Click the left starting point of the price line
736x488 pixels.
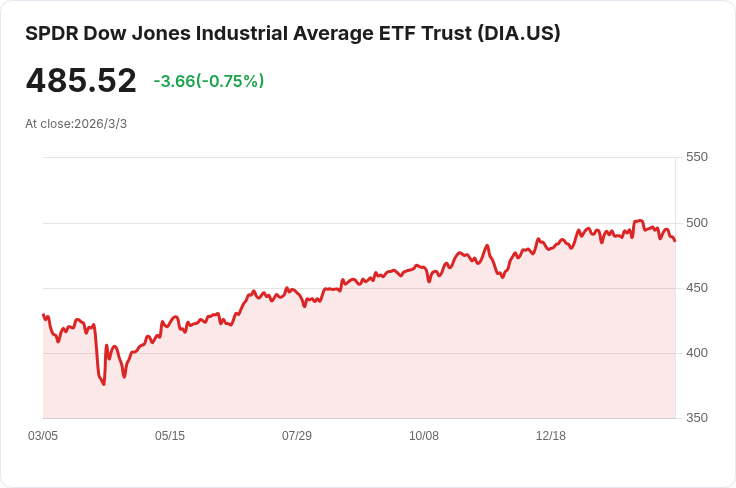44,315
